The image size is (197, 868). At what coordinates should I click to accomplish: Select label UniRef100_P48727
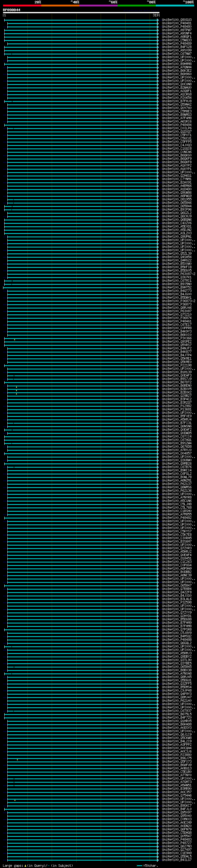coord(177,843)
